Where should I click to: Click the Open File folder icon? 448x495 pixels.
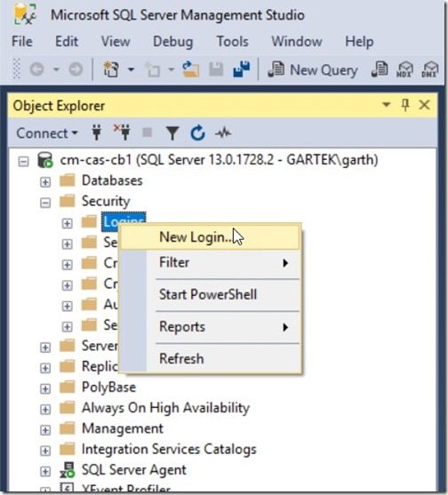point(191,69)
